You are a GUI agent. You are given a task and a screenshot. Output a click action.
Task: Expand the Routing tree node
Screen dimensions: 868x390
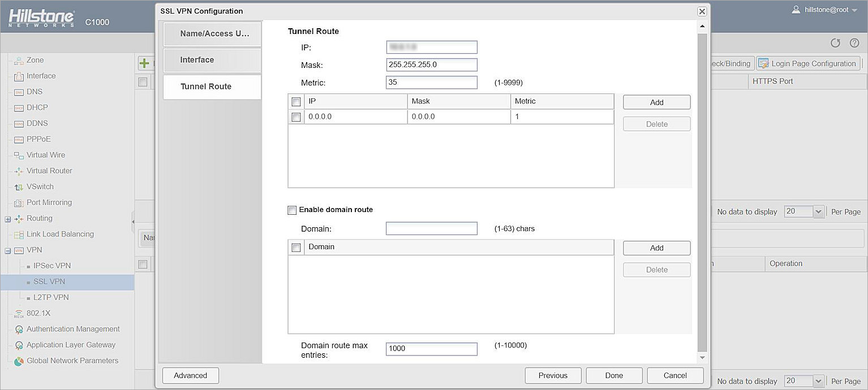[8, 219]
